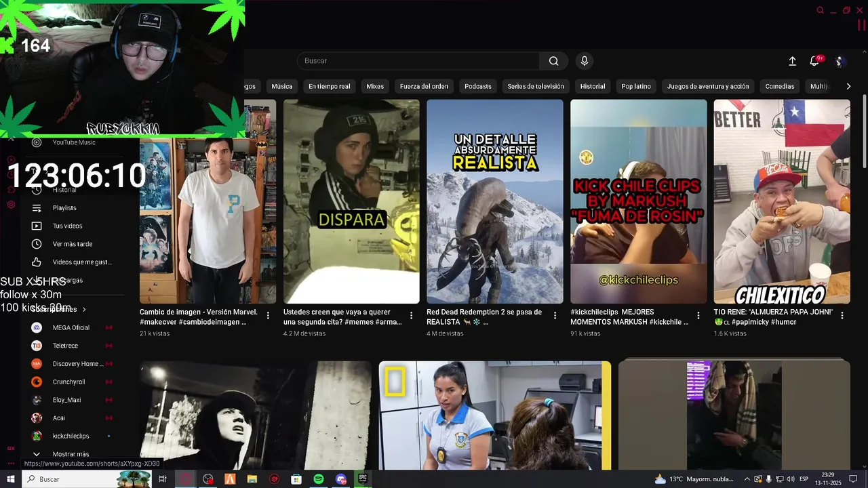Click the Windows taskbar Buscar box

click(87, 479)
